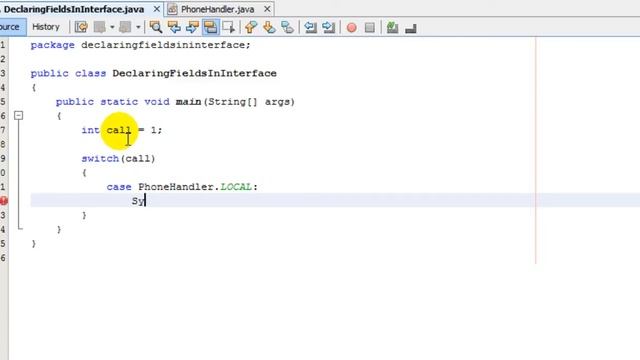Close DeclaringFieldsInInterface.java tab
640x360 pixels.
pos(156,9)
